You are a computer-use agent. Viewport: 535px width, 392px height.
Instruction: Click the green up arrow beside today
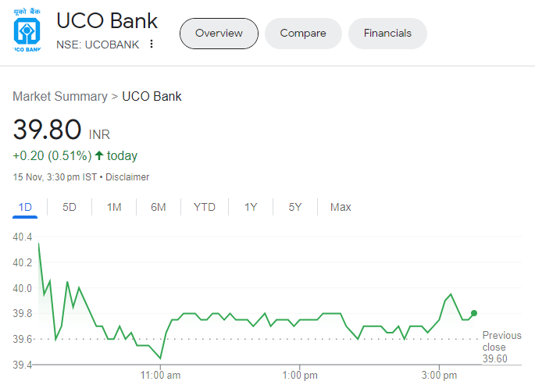point(99,155)
